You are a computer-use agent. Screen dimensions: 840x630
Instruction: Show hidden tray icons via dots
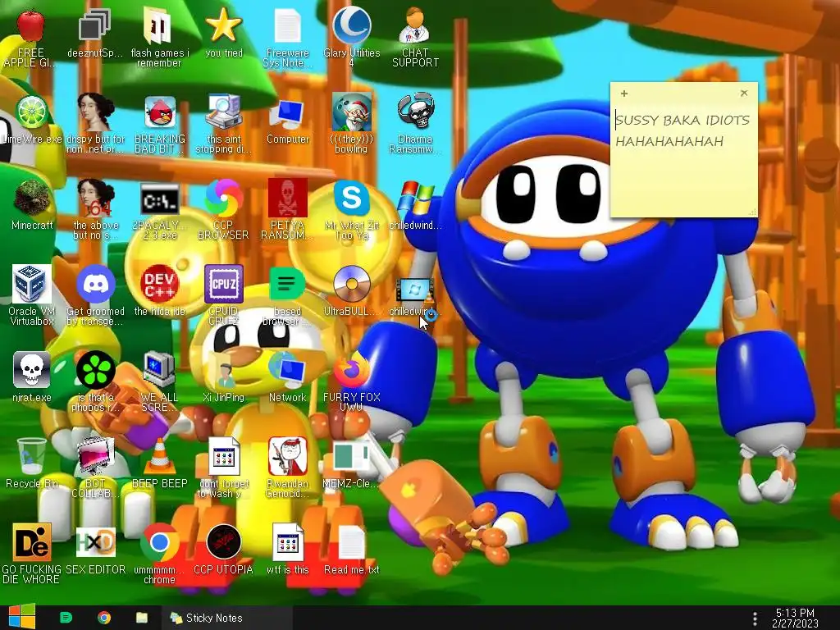point(755,619)
